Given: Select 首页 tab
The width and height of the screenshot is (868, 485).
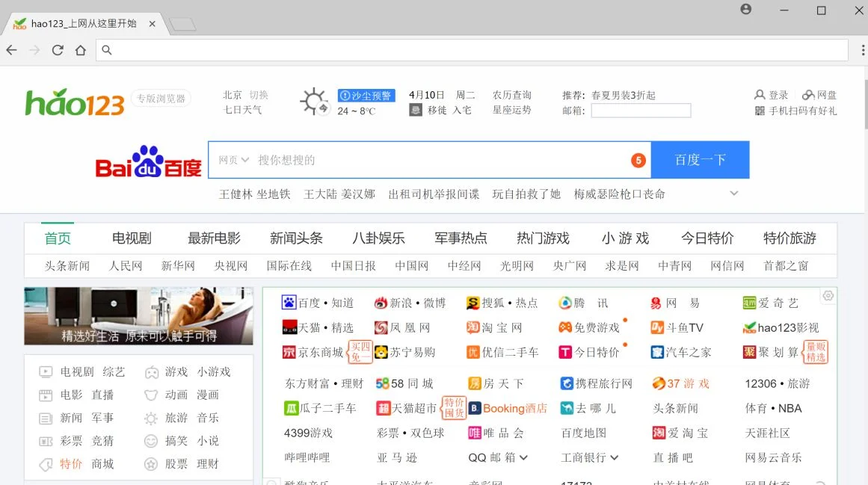Looking at the screenshot, I should [58, 238].
